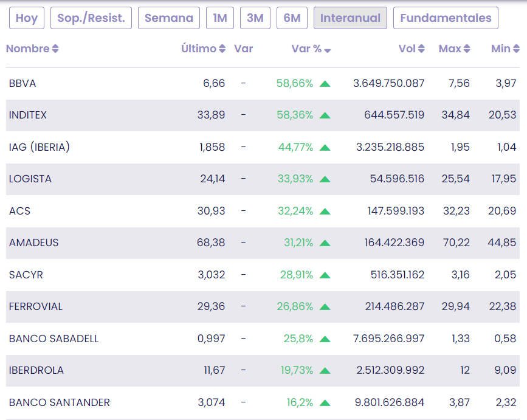Image resolution: width=527 pixels, height=420 pixels.
Task: Toggle Var % descending sort arrow
Action: click(328, 50)
